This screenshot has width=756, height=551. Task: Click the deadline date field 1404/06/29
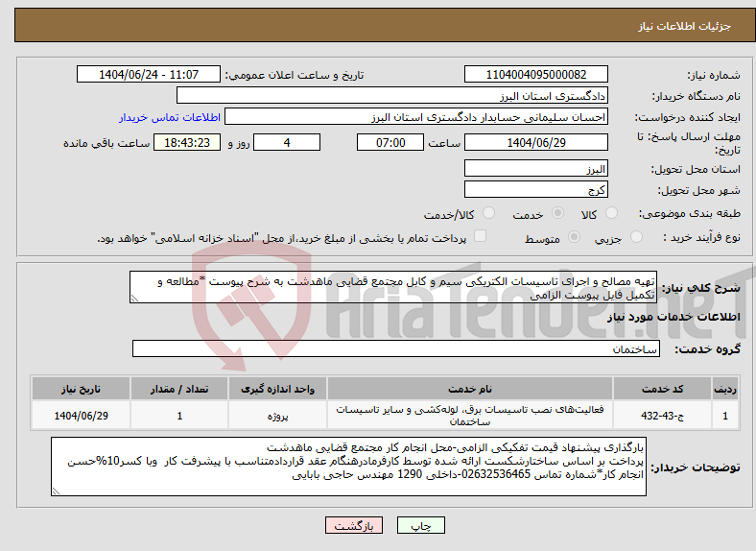click(535, 142)
